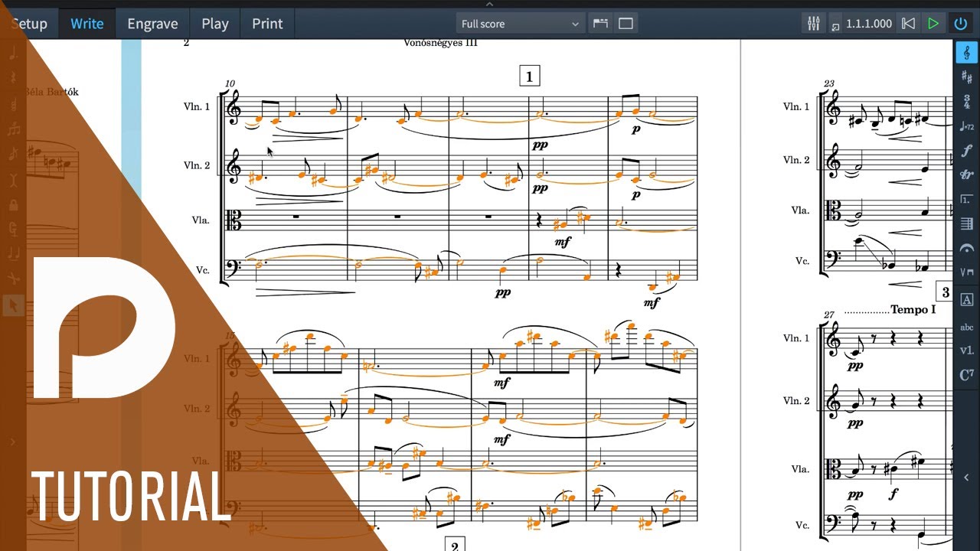This screenshot has width=980, height=551.
Task: Select the treble clef on Vln. 1 at bar 23
Action: coord(834,109)
